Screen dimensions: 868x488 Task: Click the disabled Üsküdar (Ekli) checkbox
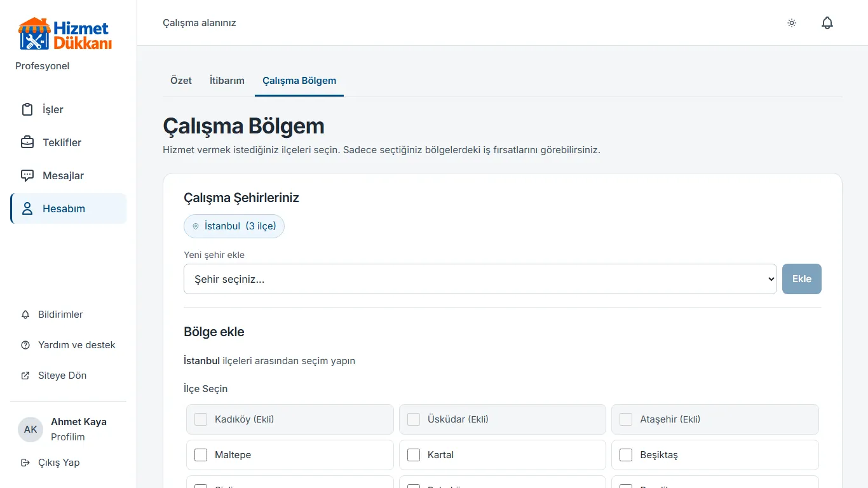(414, 419)
